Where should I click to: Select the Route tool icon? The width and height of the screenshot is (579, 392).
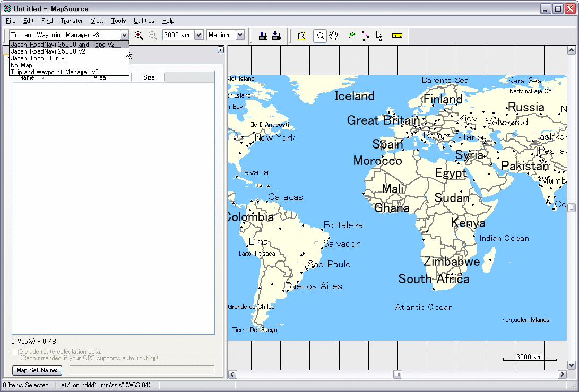(365, 36)
